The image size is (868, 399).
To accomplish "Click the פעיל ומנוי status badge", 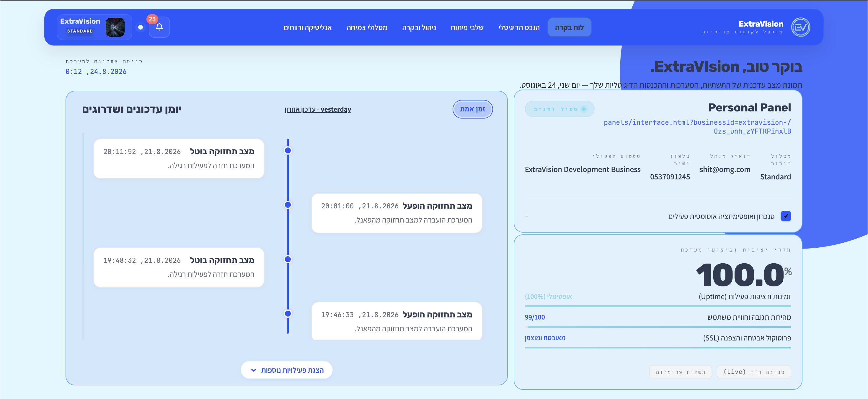I will click(559, 109).
